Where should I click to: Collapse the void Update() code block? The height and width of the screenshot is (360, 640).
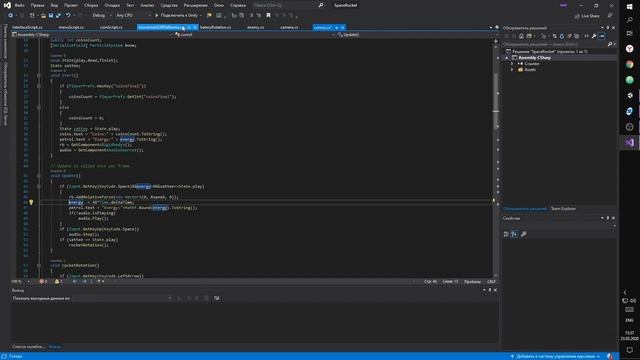point(39,176)
